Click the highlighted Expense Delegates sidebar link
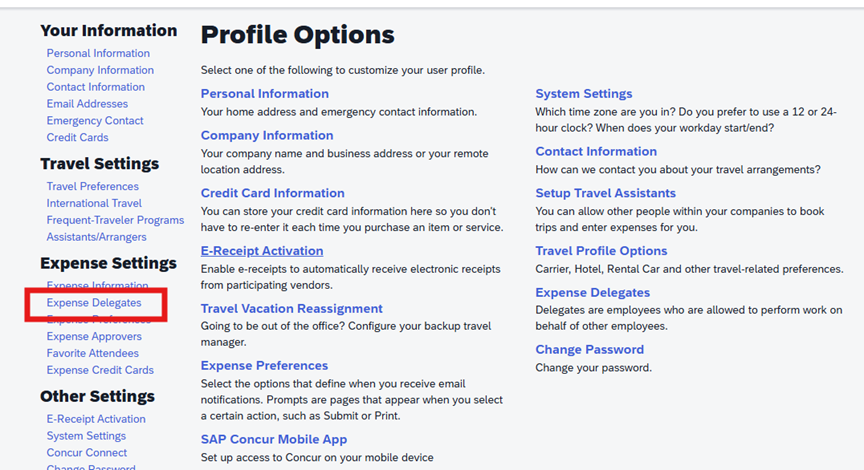 pos(94,303)
